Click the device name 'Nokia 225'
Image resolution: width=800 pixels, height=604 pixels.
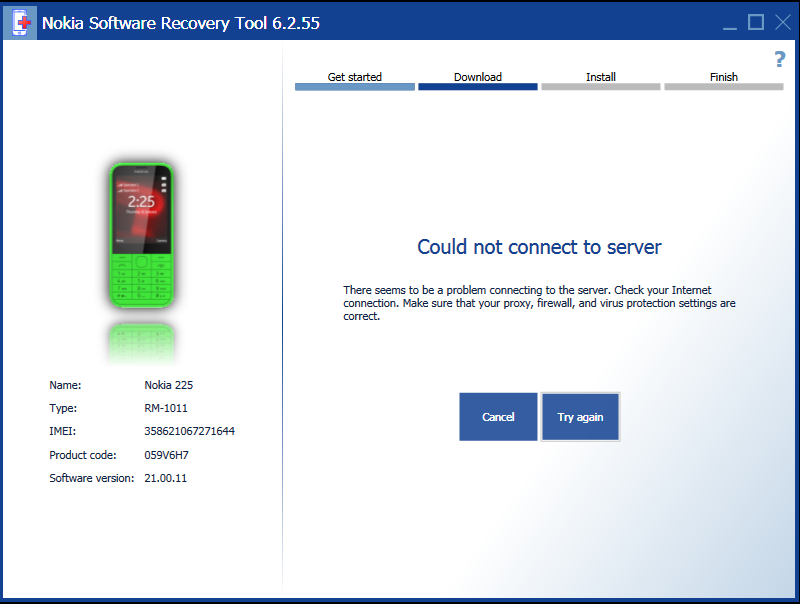pos(168,385)
